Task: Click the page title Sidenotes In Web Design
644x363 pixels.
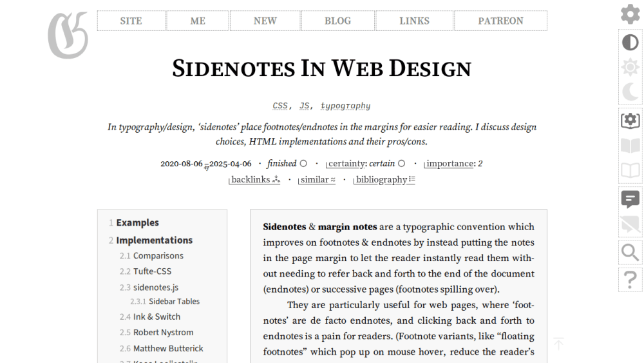Action: coord(321,68)
